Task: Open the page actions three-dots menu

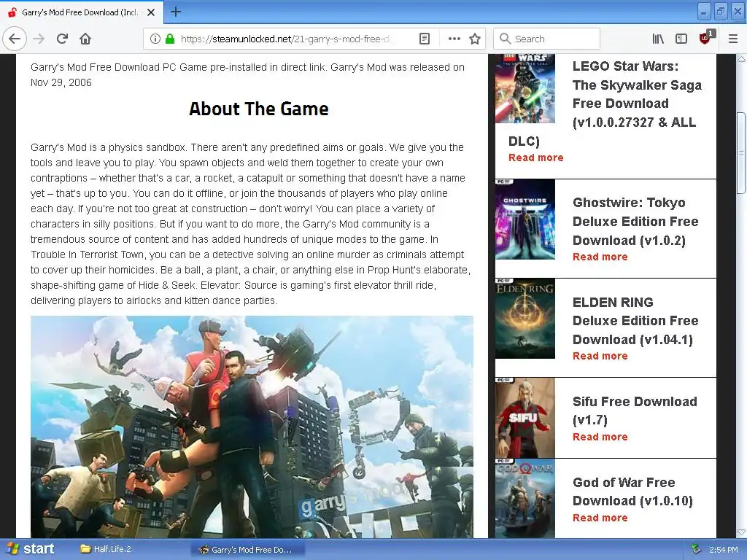Action: [454, 39]
